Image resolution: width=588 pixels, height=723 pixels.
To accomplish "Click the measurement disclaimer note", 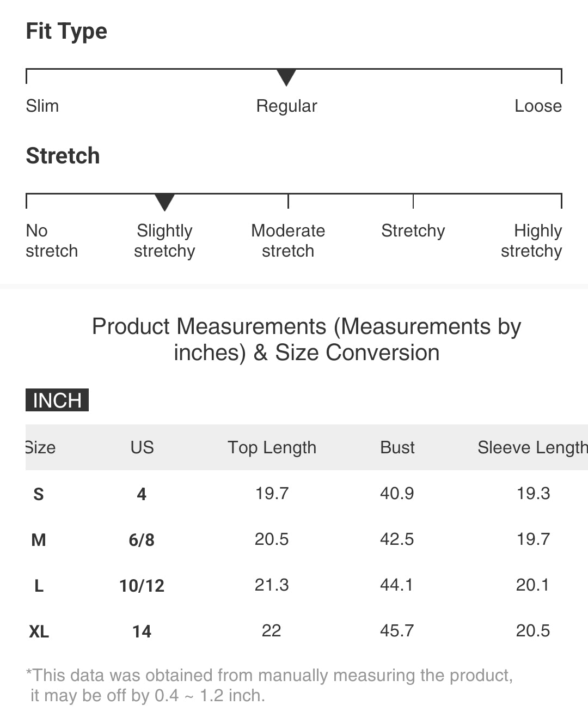I will (269, 685).
